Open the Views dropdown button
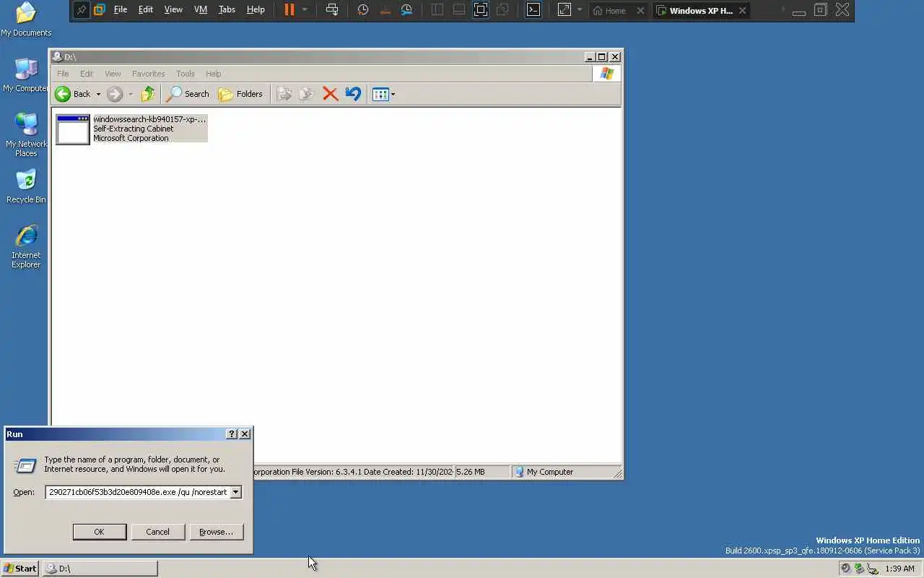Image resolution: width=924 pixels, height=578 pixels. 383,94
